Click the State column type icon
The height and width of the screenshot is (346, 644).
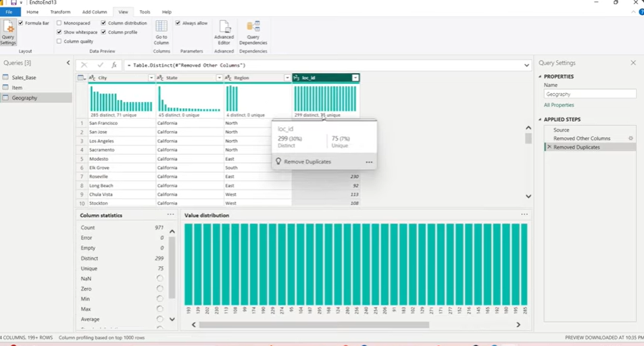[160, 78]
